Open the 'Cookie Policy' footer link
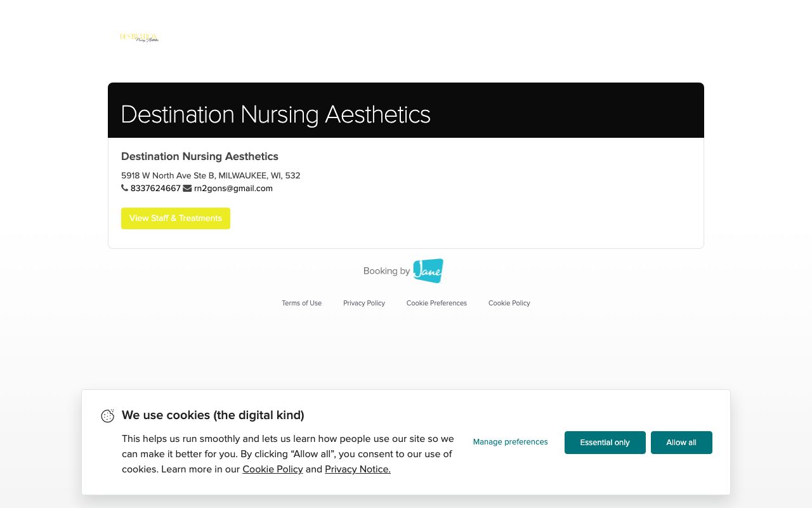The image size is (812, 508). tap(509, 304)
